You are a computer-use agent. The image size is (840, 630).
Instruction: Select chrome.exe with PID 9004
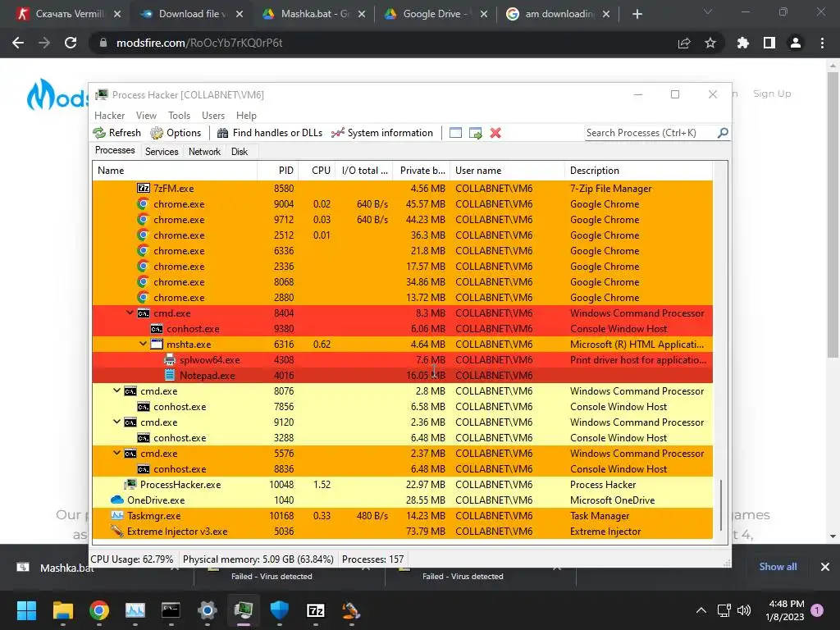click(x=402, y=204)
